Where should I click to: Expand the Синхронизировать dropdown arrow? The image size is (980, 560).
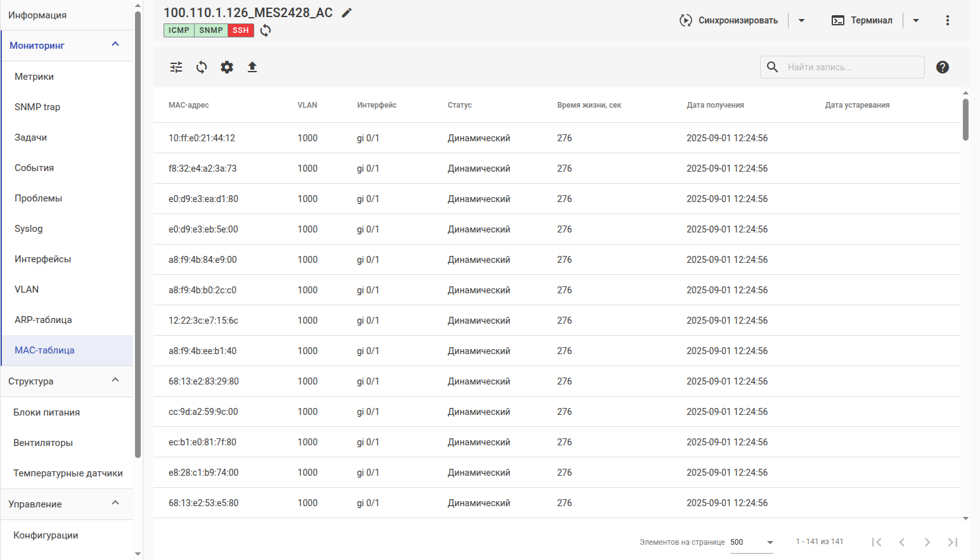802,20
